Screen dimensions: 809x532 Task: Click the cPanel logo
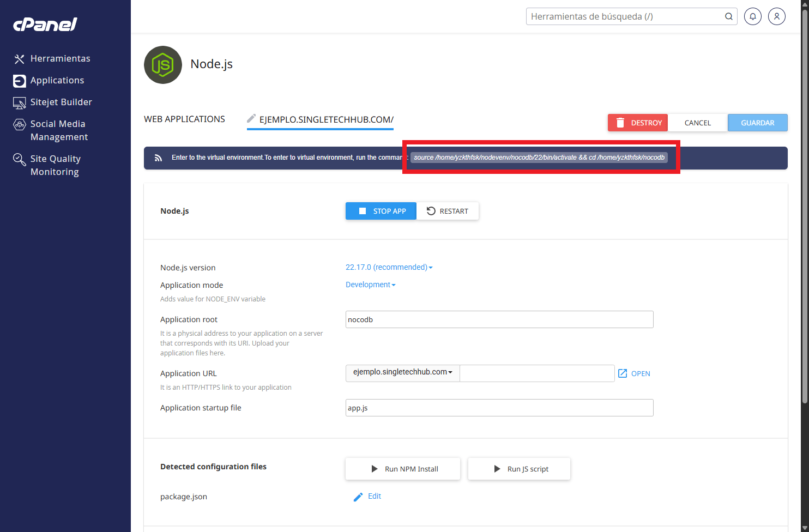coord(45,25)
